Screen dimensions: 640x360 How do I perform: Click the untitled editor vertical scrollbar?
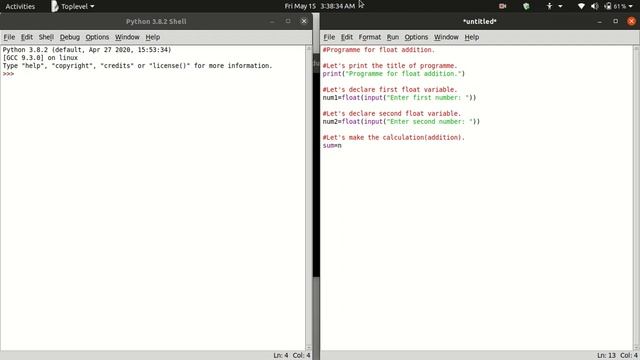[636, 198]
